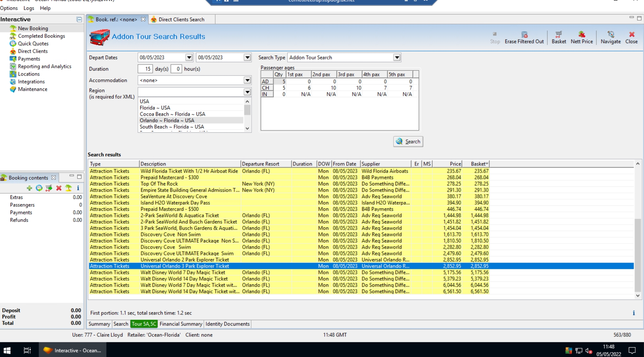Select region Orlando ~ Florida ~ USA

click(191, 121)
